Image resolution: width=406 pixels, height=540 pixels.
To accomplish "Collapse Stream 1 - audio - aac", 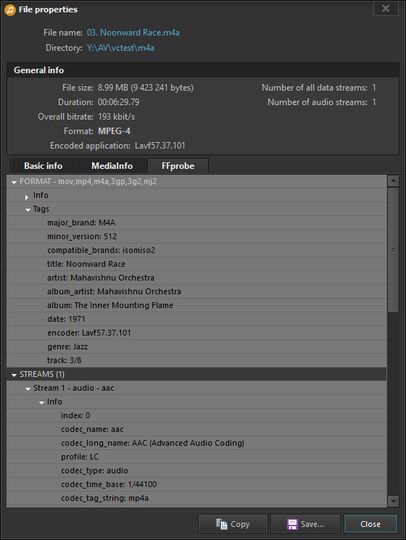I will click(x=28, y=389).
